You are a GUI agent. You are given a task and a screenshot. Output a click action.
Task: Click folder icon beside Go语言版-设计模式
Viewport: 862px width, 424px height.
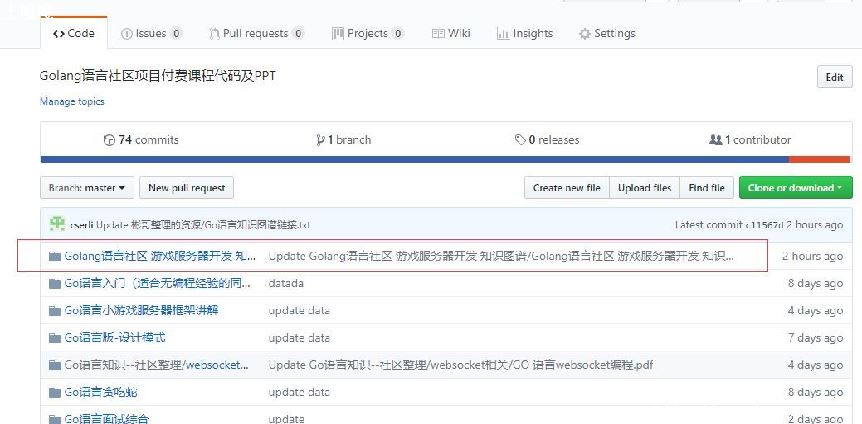click(x=54, y=338)
